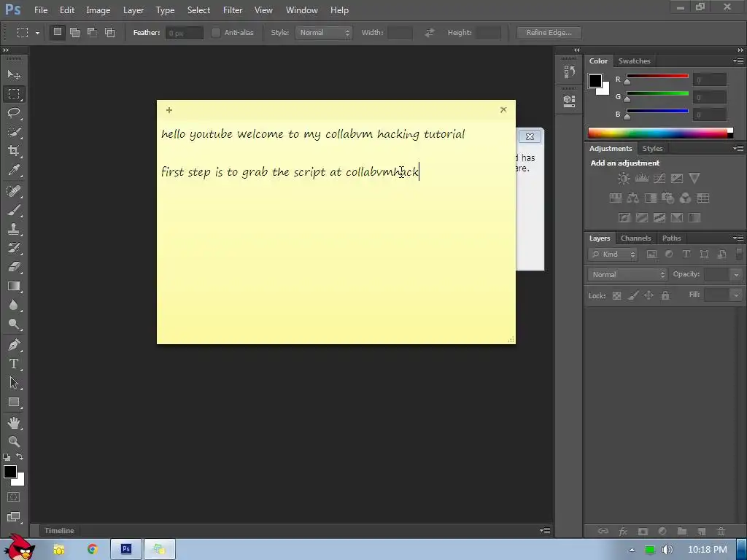Image resolution: width=747 pixels, height=560 pixels.
Task: Select the Clone Stamp tool
Action: [14, 229]
